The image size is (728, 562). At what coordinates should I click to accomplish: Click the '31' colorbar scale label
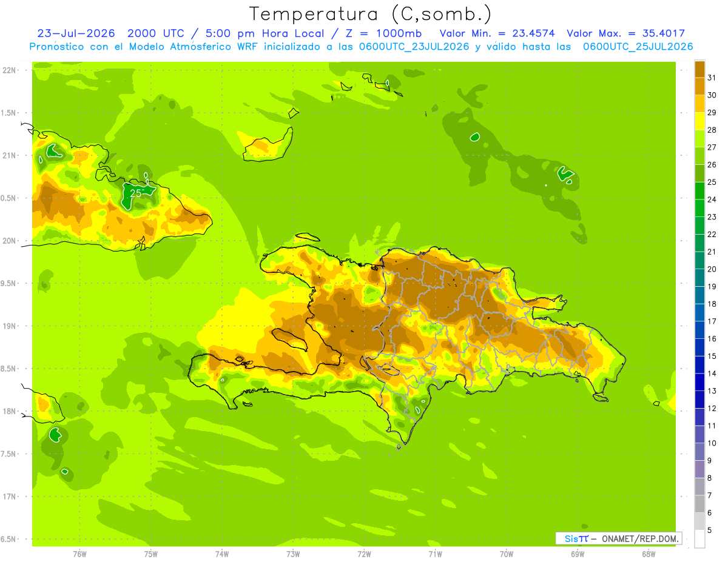click(712, 77)
